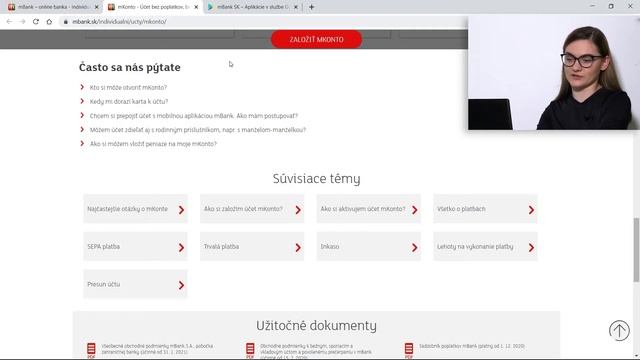Click the red arrow on Inkaso card

(x=415, y=247)
